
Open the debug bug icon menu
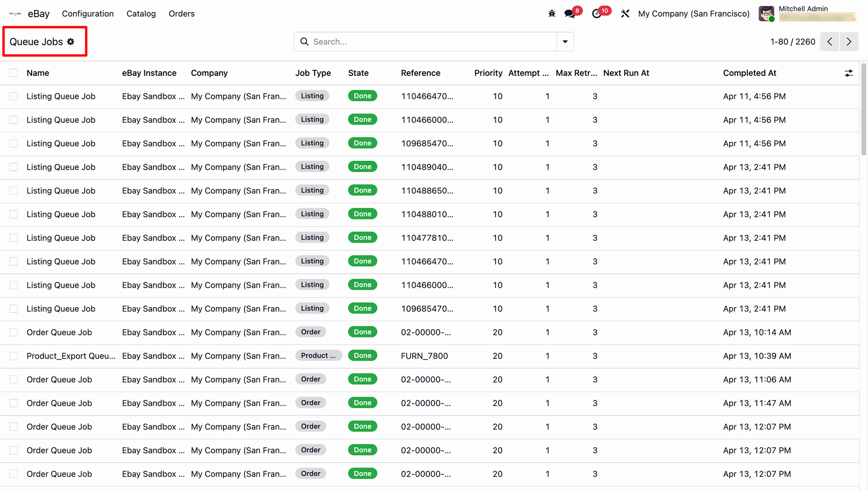coord(552,14)
